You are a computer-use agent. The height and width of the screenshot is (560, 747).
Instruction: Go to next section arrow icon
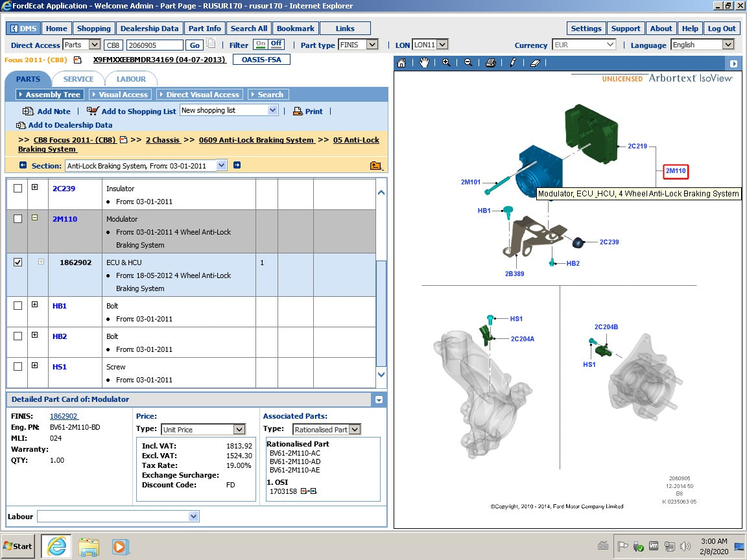[x=237, y=165]
